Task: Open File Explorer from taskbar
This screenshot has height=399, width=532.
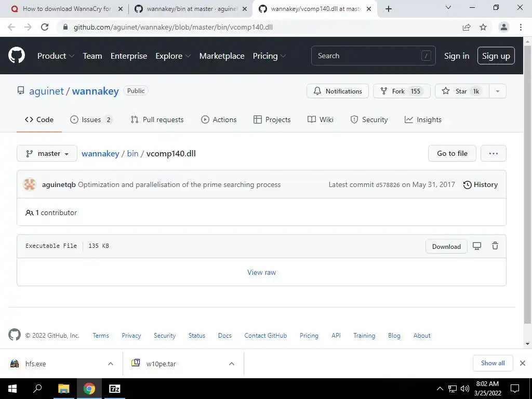Action: [x=63, y=389]
